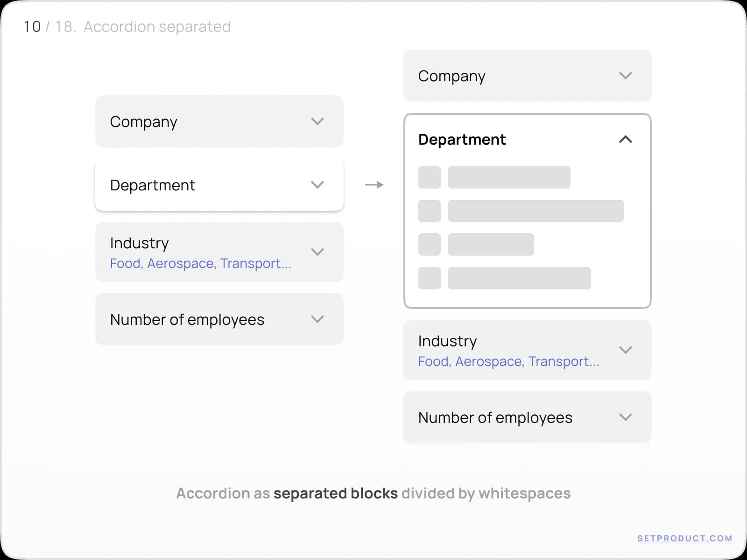Click the third Department list row placeholder
The height and width of the screenshot is (560, 747).
pyautogui.click(x=491, y=245)
